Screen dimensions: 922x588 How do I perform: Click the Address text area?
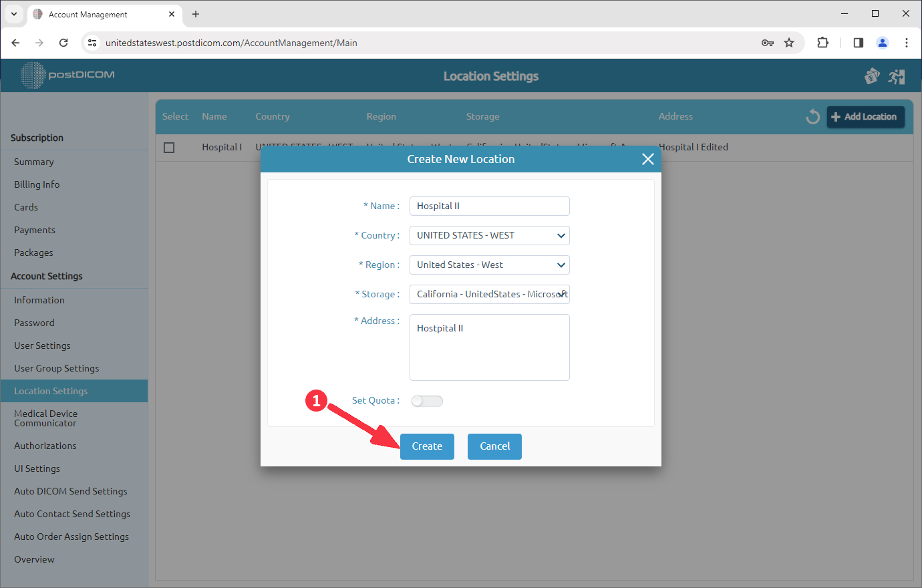pyautogui.click(x=489, y=347)
